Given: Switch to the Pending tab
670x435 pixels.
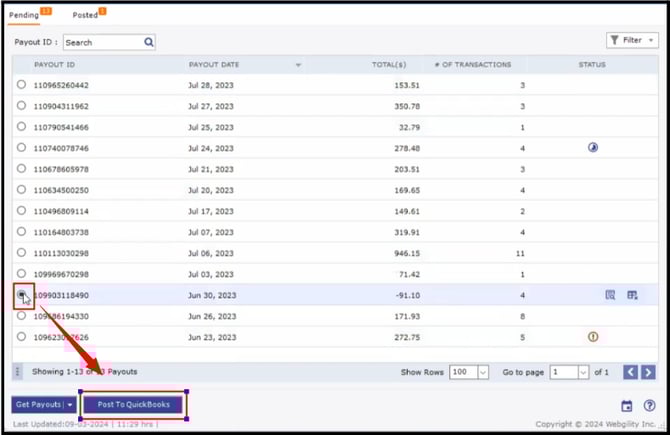Looking at the screenshot, I should tap(24, 15).
